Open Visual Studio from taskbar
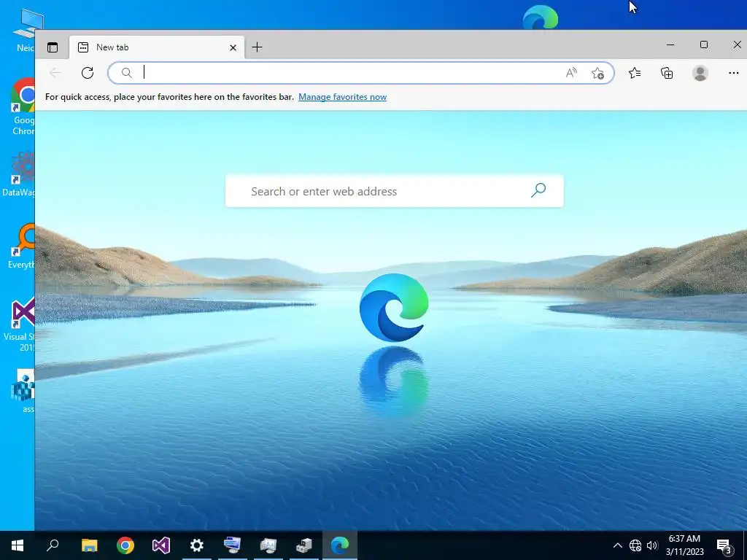The width and height of the screenshot is (747, 560). pyautogui.click(x=161, y=545)
